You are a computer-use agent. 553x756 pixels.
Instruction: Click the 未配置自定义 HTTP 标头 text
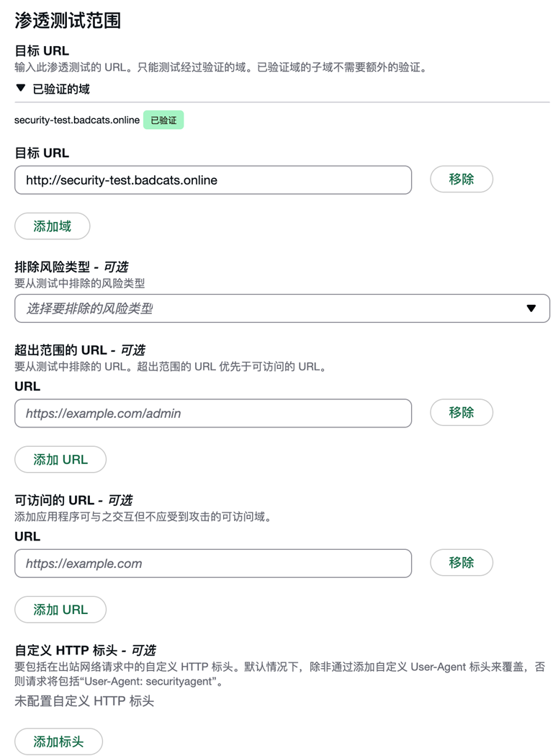click(86, 701)
